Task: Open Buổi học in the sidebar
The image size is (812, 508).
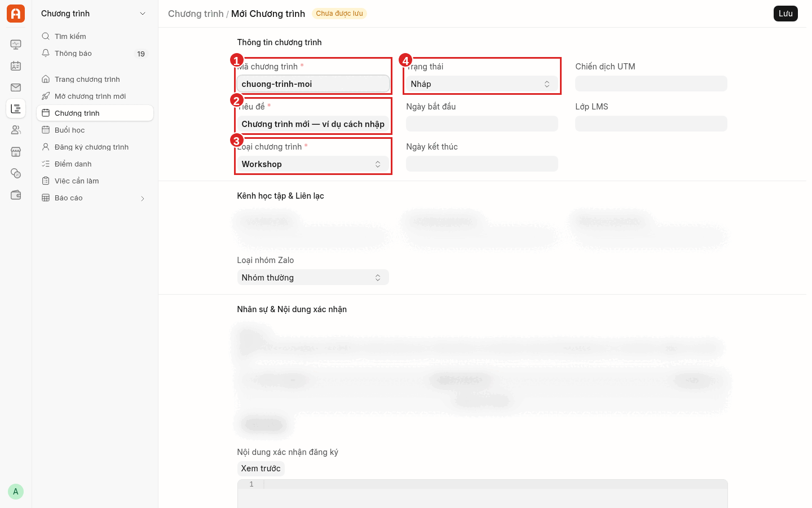Action: click(95, 130)
